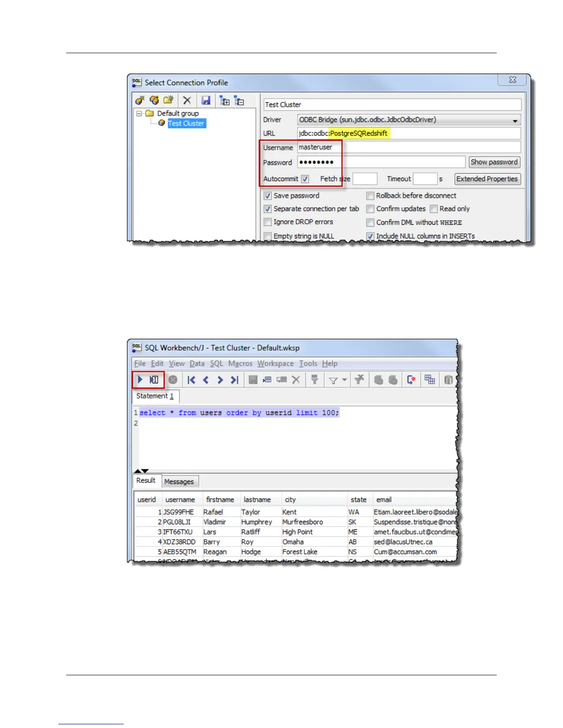The width and height of the screenshot is (563, 728).
Task: Open the Tools menu
Action: pos(308,363)
